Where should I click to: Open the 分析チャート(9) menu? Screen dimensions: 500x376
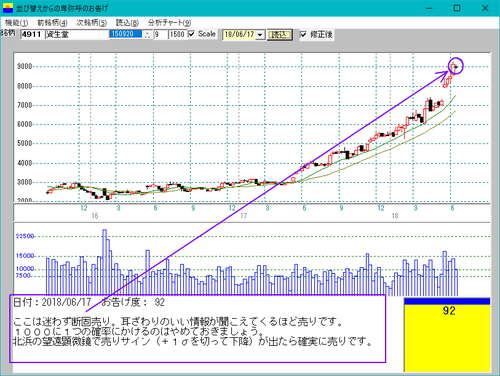[169, 23]
